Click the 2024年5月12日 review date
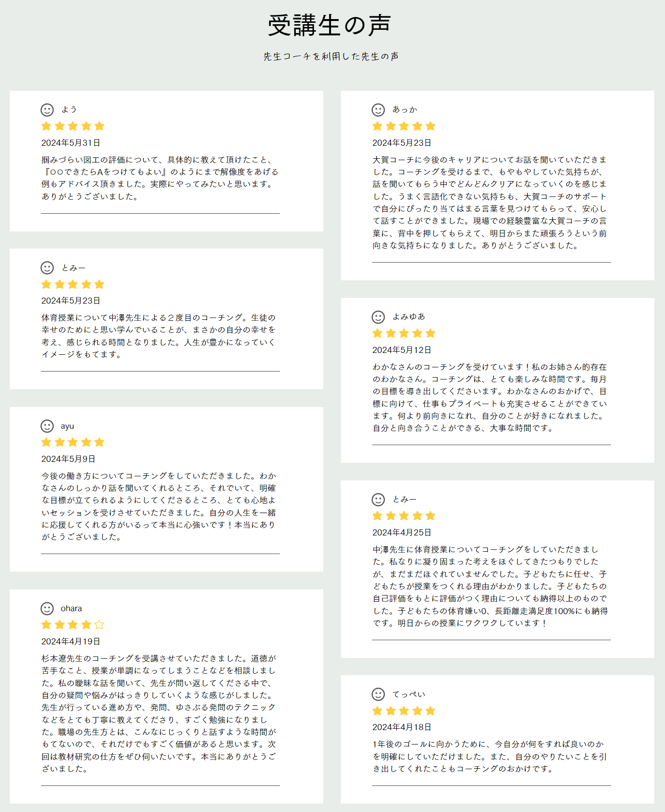The height and width of the screenshot is (812, 665). [402, 350]
